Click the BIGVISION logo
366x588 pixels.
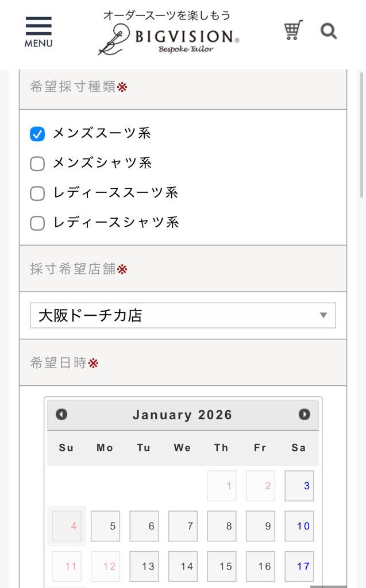168,38
